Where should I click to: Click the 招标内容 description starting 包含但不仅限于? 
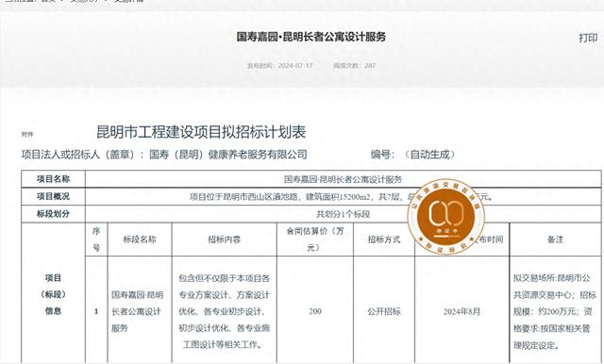(x=225, y=311)
